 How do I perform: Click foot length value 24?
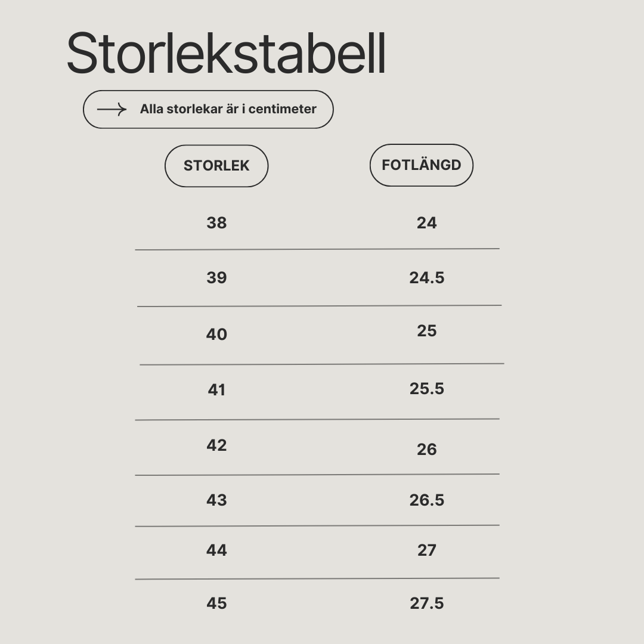(x=427, y=223)
